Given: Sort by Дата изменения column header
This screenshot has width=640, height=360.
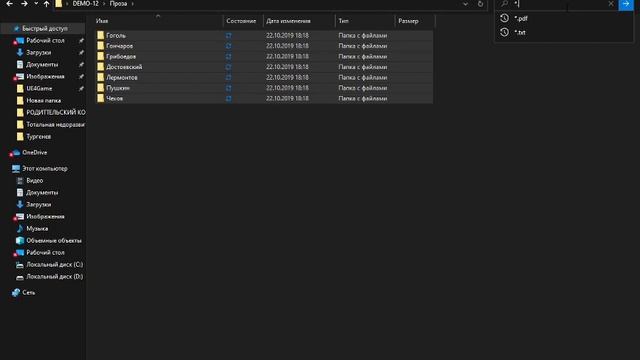Looking at the screenshot, I should pyautogui.click(x=288, y=21).
